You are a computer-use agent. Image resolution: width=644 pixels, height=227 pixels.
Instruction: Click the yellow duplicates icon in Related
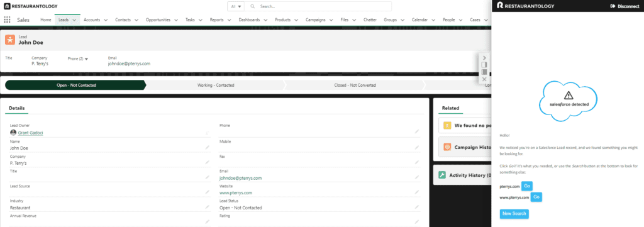point(447,126)
